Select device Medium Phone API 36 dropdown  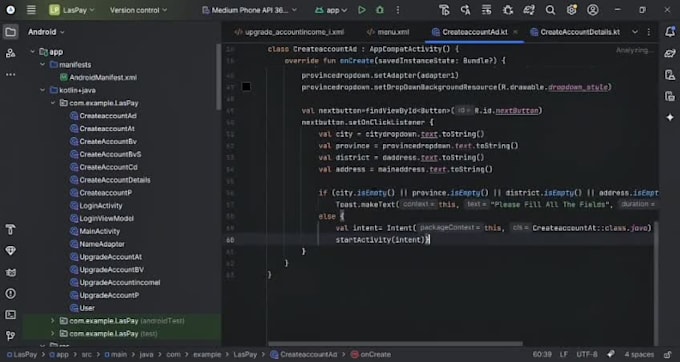(x=250, y=10)
